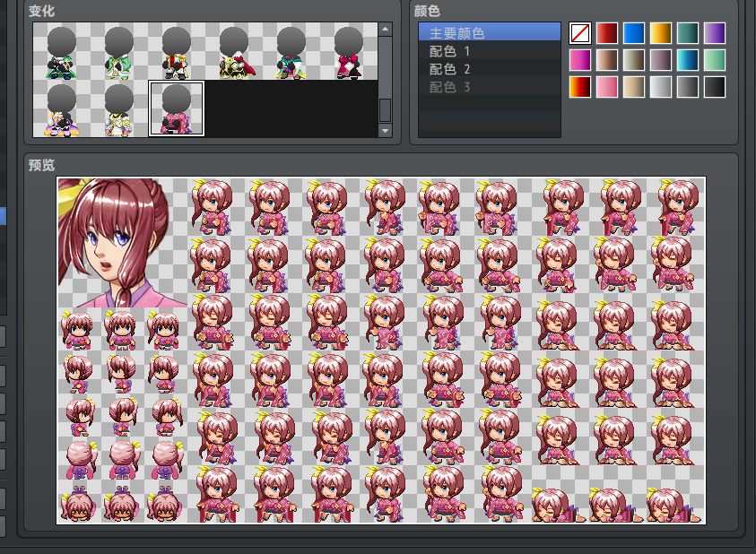756x554 pixels.
Task: Apply the cyan blue color swatch
Action: click(688, 60)
